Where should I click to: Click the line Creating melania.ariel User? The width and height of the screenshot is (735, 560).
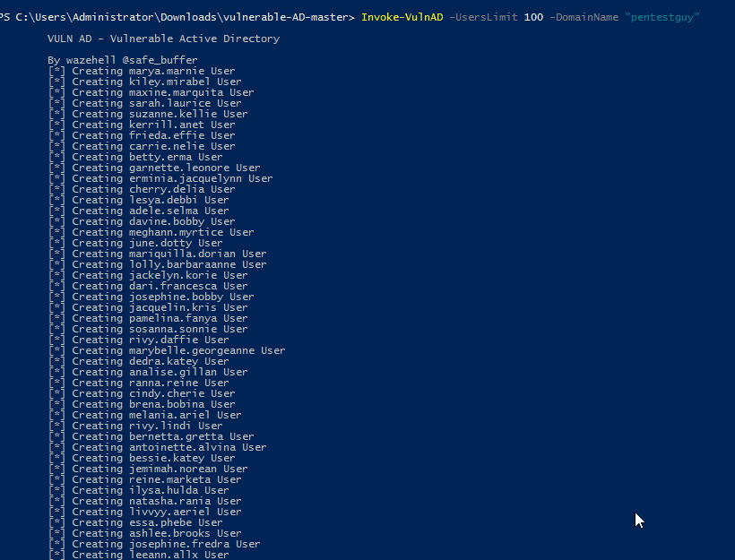pos(145,416)
